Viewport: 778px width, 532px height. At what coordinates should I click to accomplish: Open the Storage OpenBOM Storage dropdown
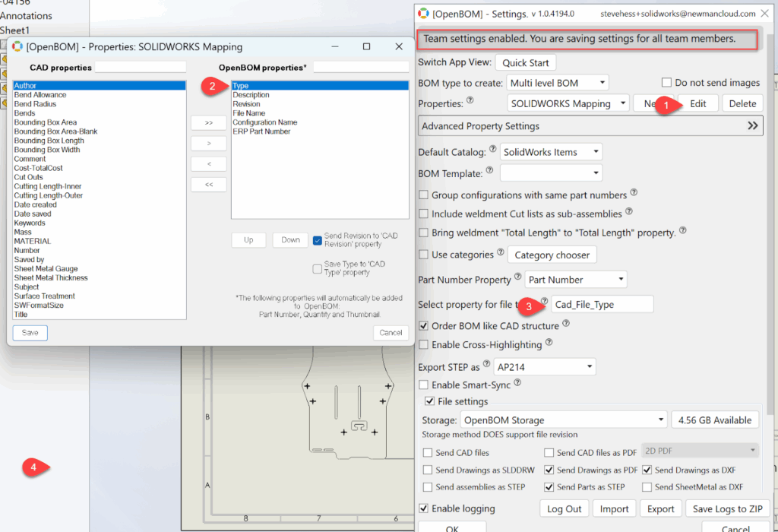(x=563, y=420)
